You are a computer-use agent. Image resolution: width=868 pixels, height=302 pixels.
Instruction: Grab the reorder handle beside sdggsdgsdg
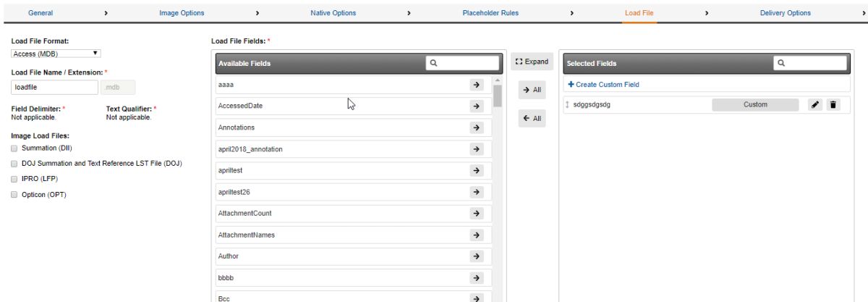(566, 105)
